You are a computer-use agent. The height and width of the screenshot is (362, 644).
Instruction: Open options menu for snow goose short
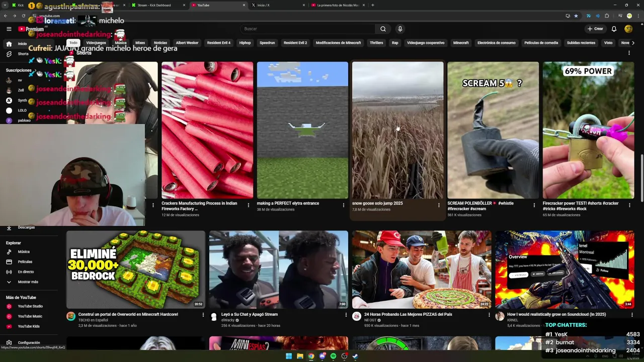(x=439, y=205)
